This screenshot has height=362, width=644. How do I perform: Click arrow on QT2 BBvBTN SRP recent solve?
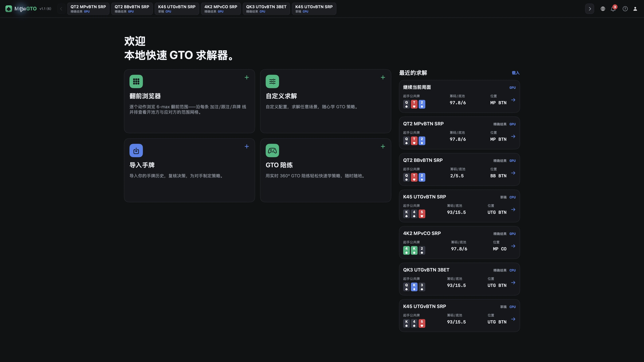point(513,173)
